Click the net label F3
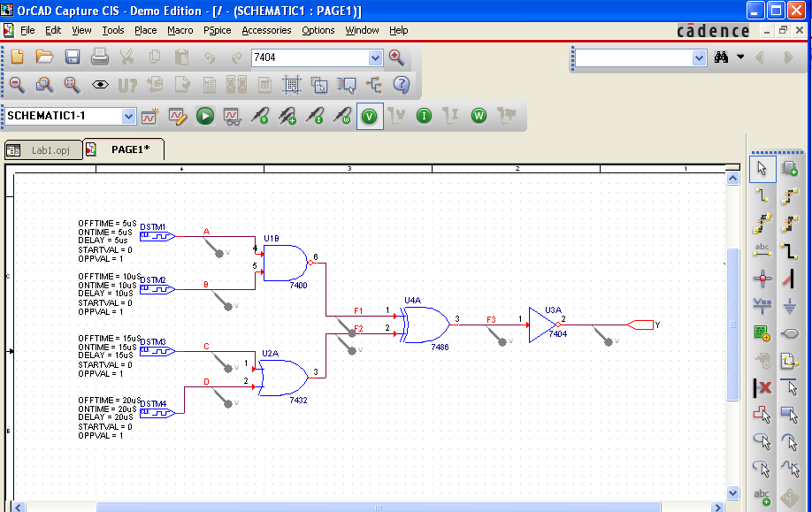Viewport: 812px width, 512px height. [491, 320]
